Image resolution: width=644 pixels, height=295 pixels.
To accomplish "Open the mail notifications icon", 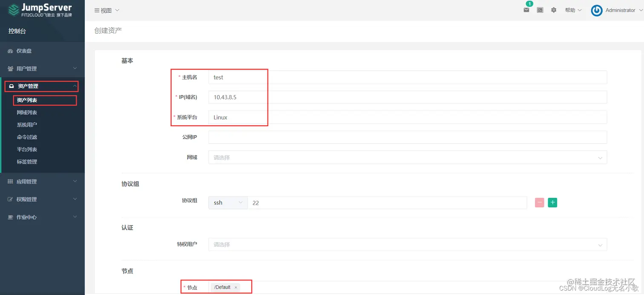I will tap(526, 10).
